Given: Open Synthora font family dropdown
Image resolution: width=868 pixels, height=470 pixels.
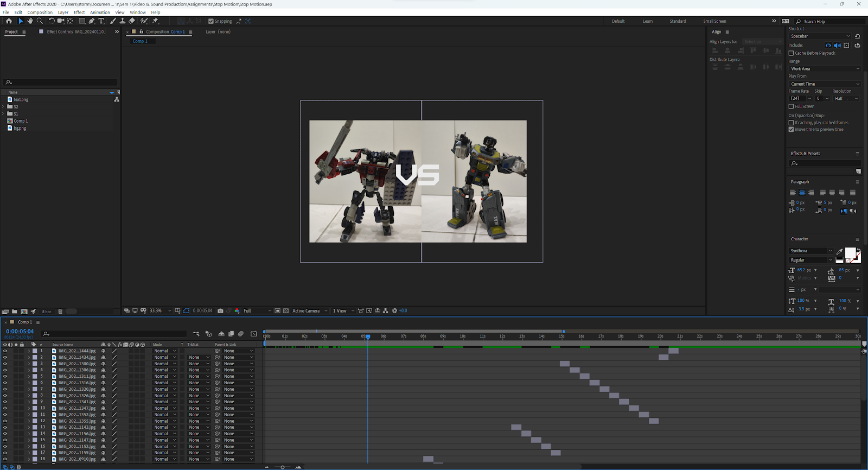Looking at the screenshot, I should [x=811, y=251].
